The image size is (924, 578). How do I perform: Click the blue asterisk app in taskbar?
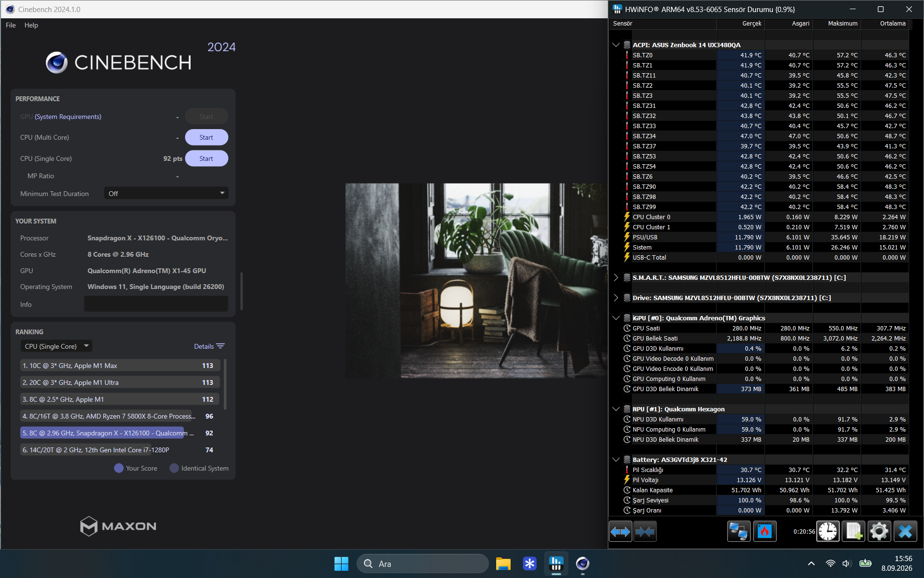[530, 564]
